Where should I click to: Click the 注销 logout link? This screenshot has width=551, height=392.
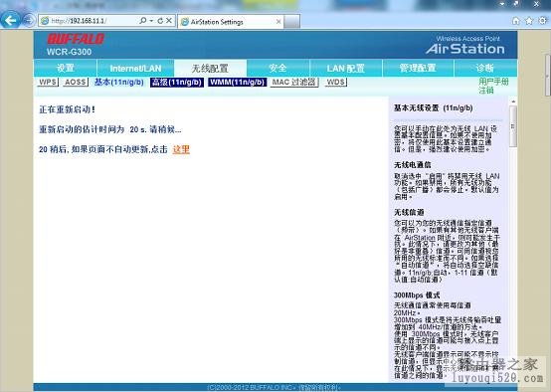[486, 91]
